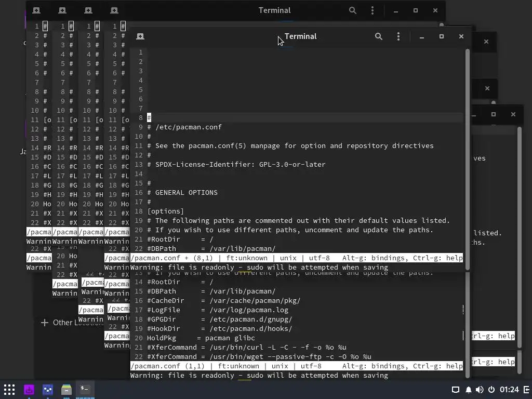Minimize the front Terminal window
The image size is (532, 399).
(x=422, y=37)
